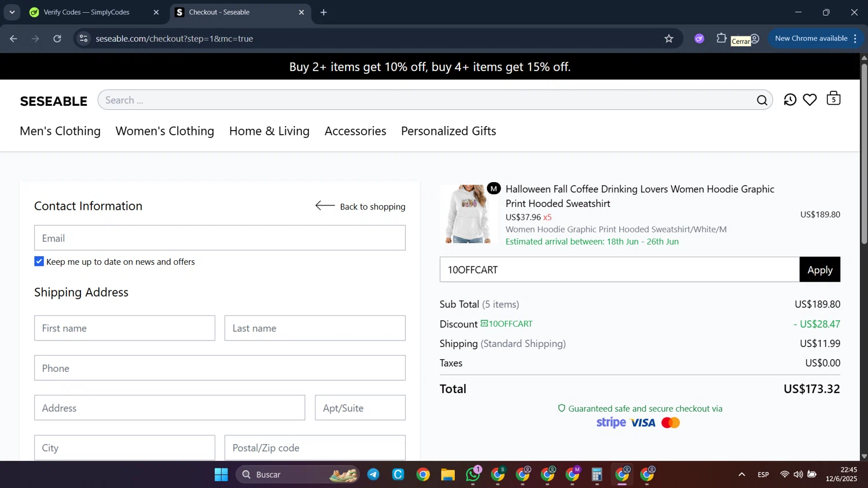Open File Explorer from taskbar

(x=448, y=475)
